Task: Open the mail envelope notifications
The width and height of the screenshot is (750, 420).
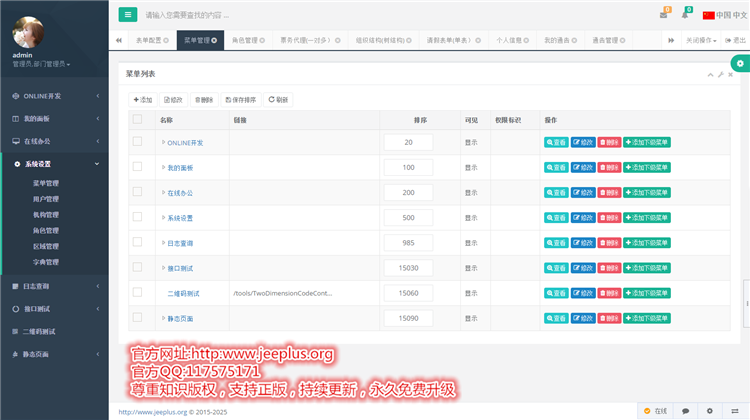Action: [x=664, y=15]
